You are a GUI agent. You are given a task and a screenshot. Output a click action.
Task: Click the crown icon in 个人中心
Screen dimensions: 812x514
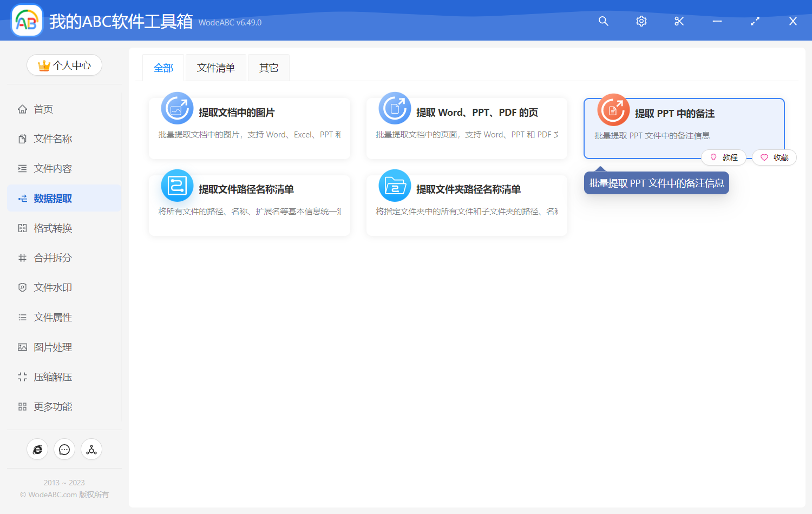44,65
